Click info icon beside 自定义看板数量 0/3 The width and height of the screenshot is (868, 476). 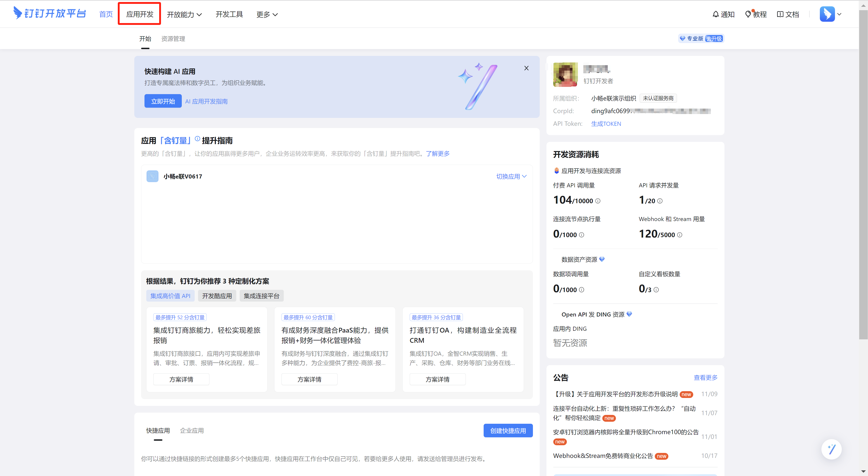[x=656, y=290]
